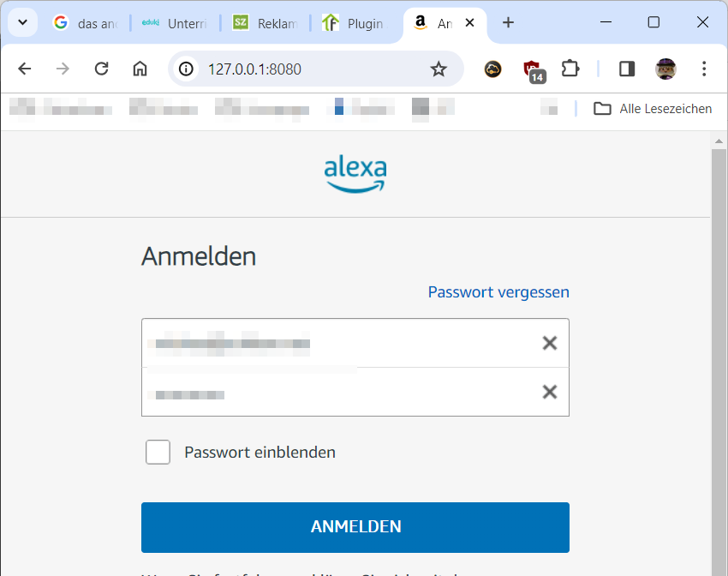The image size is (728, 576).
Task: Reload the current page
Action: (x=101, y=69)
